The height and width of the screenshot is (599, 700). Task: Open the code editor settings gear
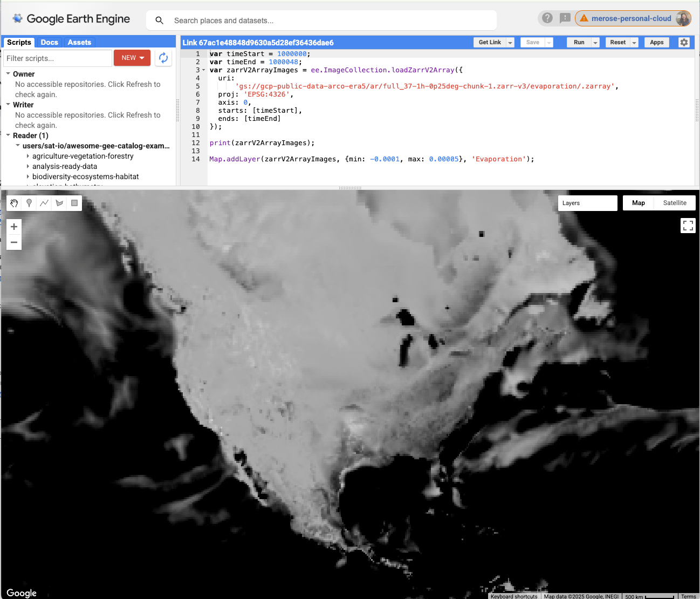(x=684, y=42)
